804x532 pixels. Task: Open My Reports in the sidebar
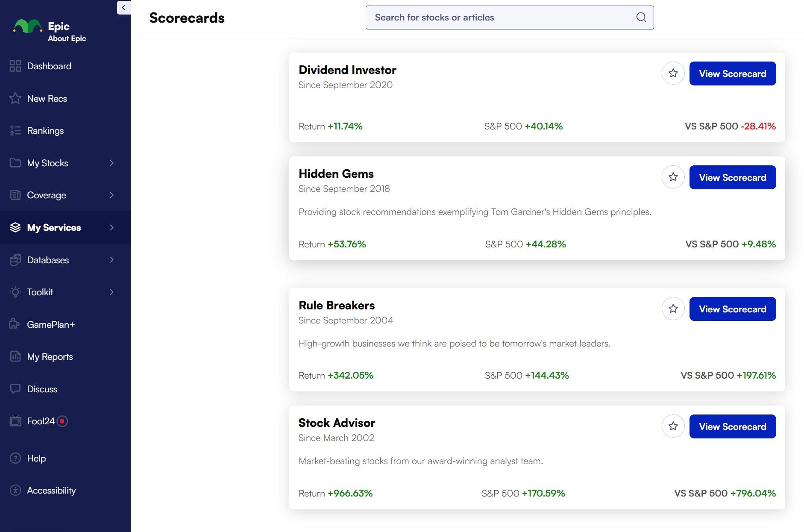click(x=50, y=357)
